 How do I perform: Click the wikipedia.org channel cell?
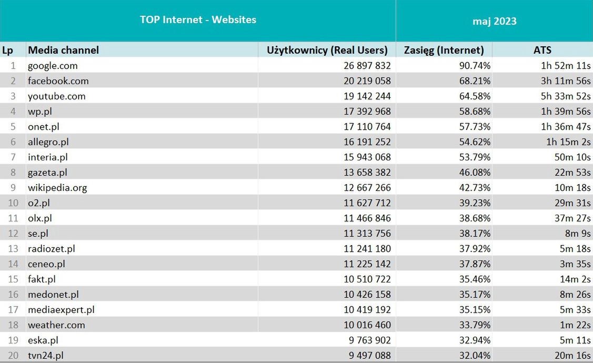click(57, 188)
